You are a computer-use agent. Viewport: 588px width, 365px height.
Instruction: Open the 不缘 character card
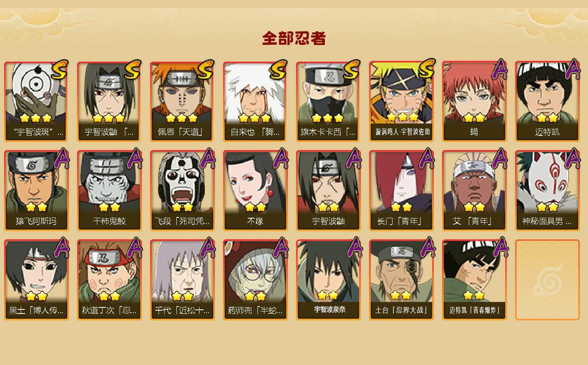coord(255,191)
